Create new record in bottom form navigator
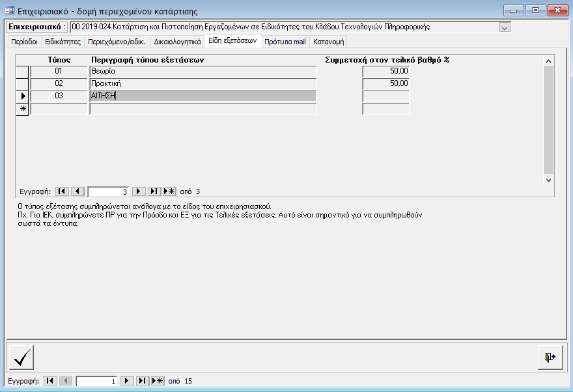The height and width of the screenshot is (392, 573). [x=158, y=381]
